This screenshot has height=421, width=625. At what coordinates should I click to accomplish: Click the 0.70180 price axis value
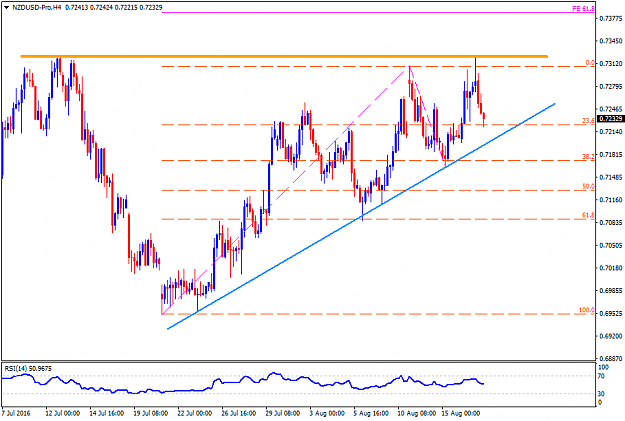point(611,268)
